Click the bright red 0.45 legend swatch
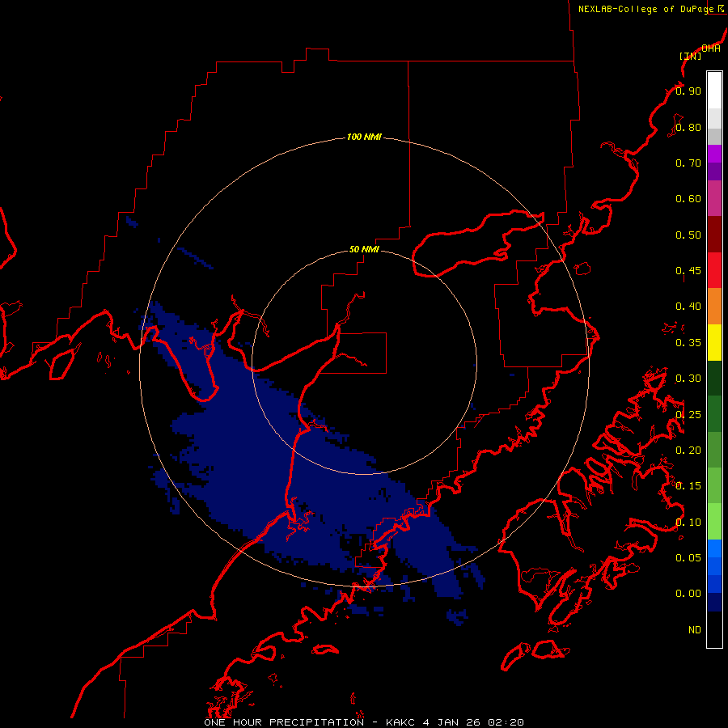Image resolution: width=728 pixels, height=728 pixels. [x=714, y=270]
